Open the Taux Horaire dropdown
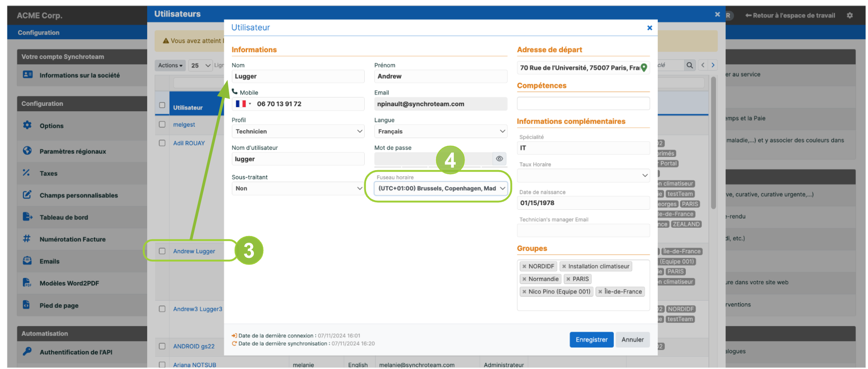 pos(583,175)
